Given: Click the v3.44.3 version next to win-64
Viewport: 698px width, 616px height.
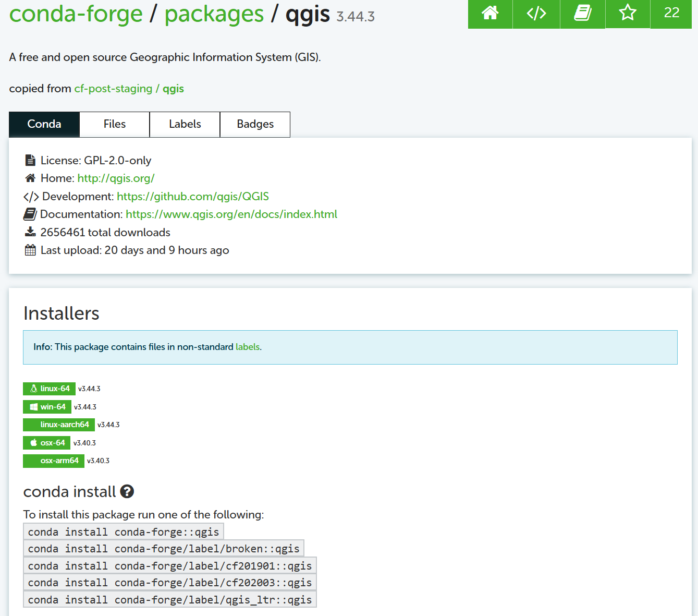Looking at the screenshot, I should pos(85,407).
